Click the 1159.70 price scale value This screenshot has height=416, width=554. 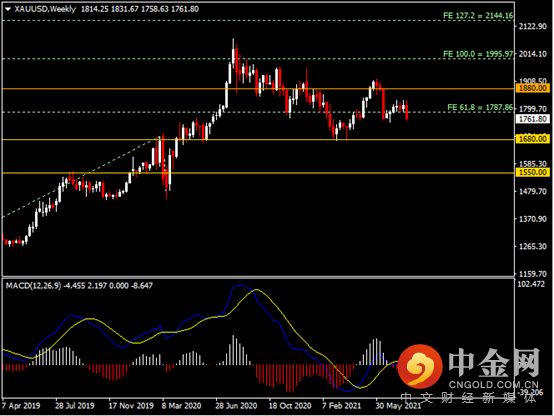pyautogui.click(x=532, y=274)
